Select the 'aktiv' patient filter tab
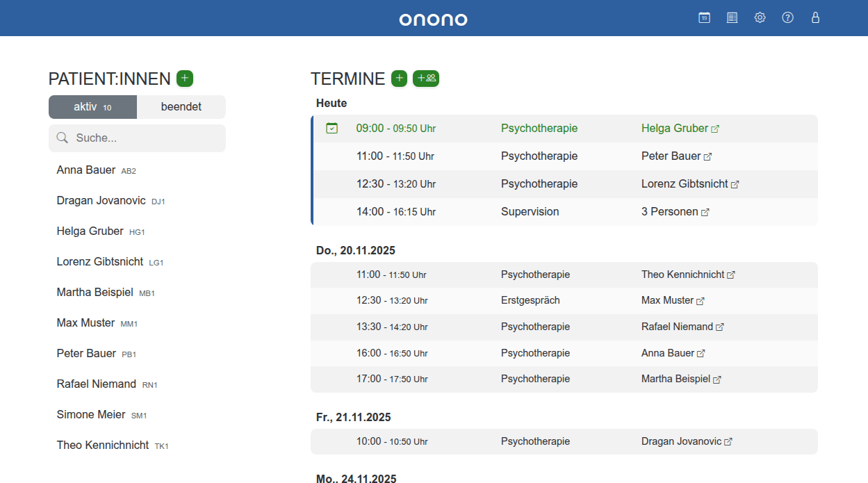This screenshot has height=483, width=868. (92, 106)
